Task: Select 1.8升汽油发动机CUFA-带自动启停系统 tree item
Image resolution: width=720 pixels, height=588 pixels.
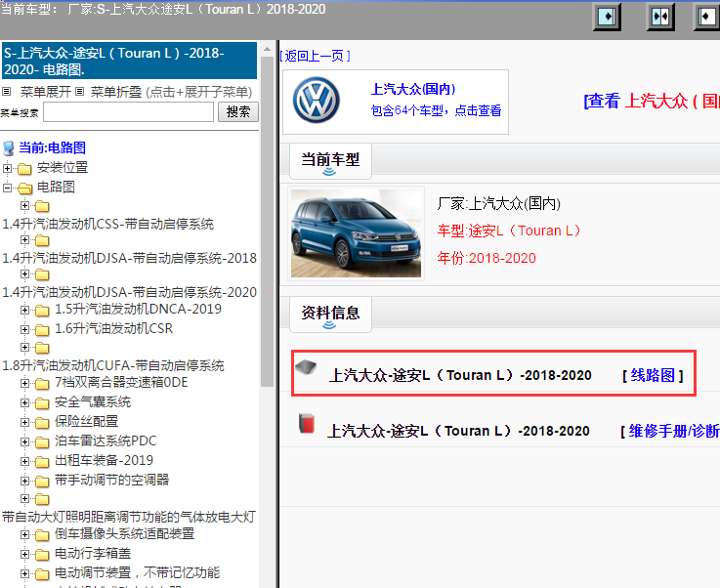Action: pyautogui.click(x=113, y=366)
